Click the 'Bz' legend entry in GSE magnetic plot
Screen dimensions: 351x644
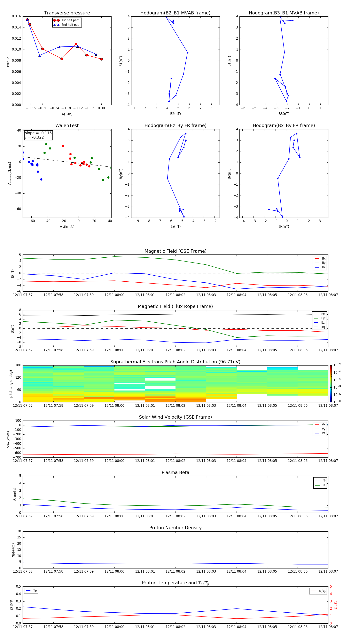(x=320, y=267)
